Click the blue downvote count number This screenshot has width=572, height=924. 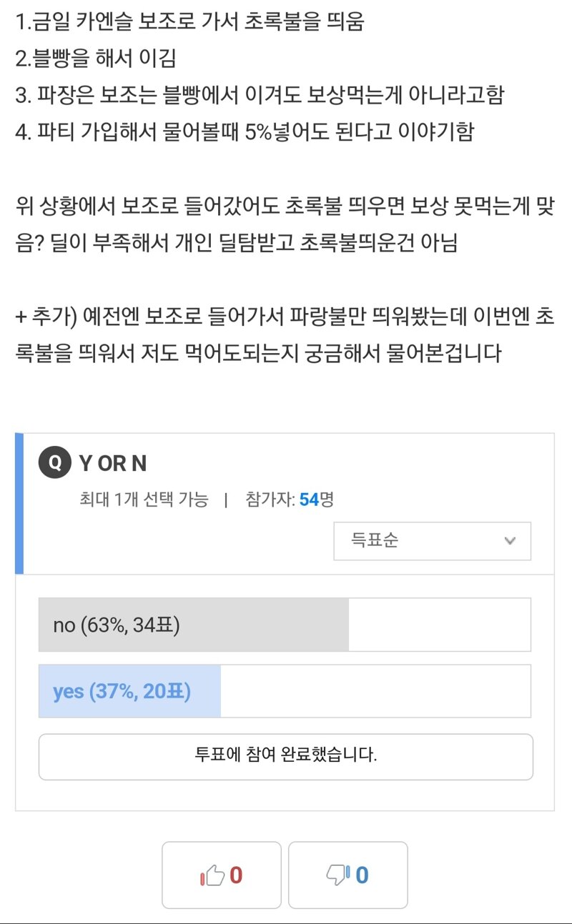point(362,875)
